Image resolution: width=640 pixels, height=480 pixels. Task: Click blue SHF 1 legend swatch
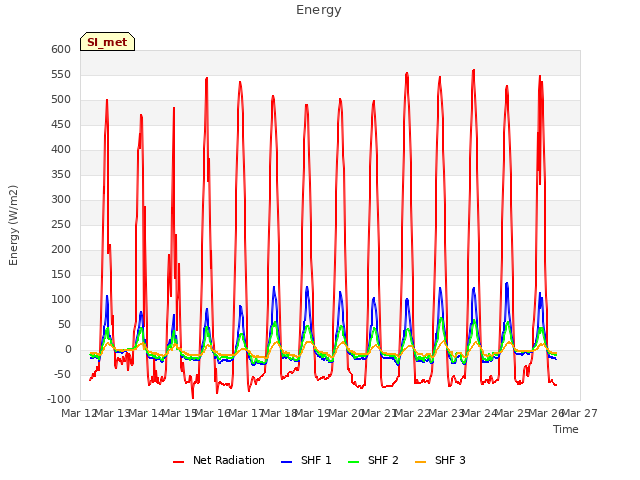(x=287, y=462)
